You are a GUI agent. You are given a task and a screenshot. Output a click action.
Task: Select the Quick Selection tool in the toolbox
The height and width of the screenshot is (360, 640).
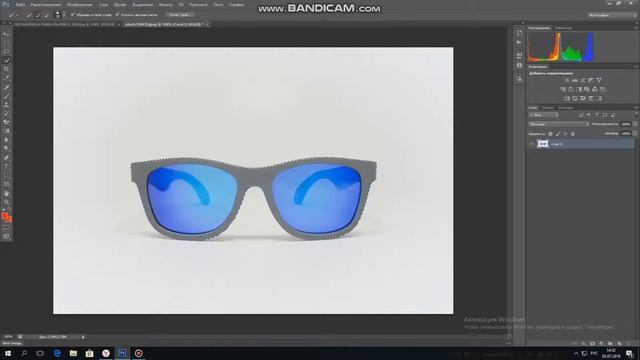(6, 60)
